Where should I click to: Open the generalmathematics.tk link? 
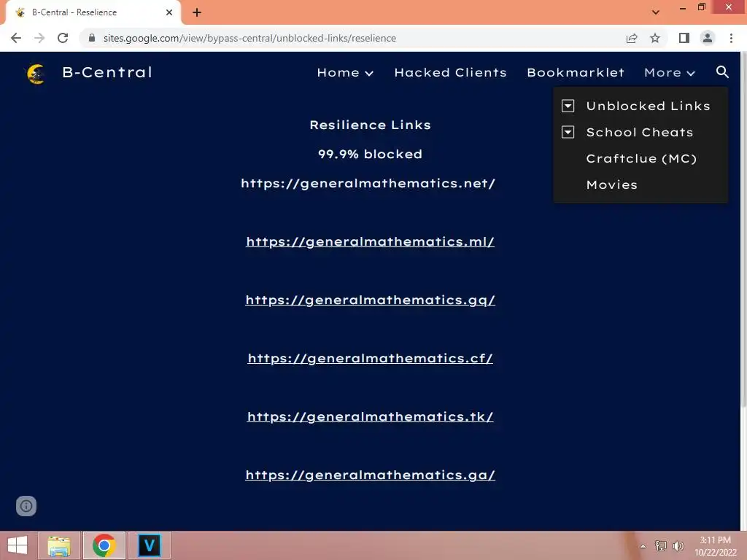pos(370,416)
